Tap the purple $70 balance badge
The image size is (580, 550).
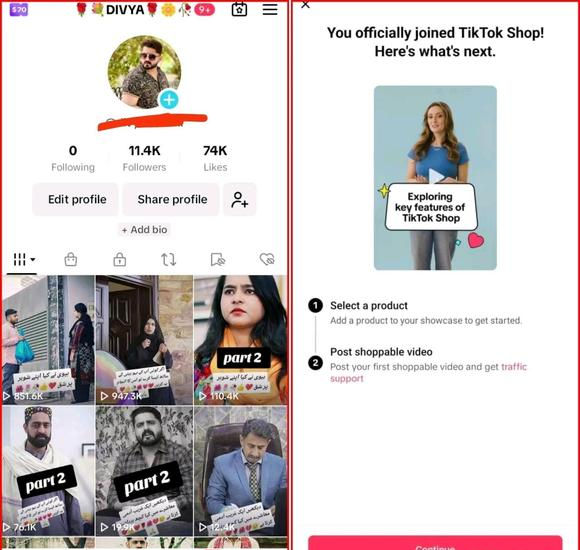point(18,10)
